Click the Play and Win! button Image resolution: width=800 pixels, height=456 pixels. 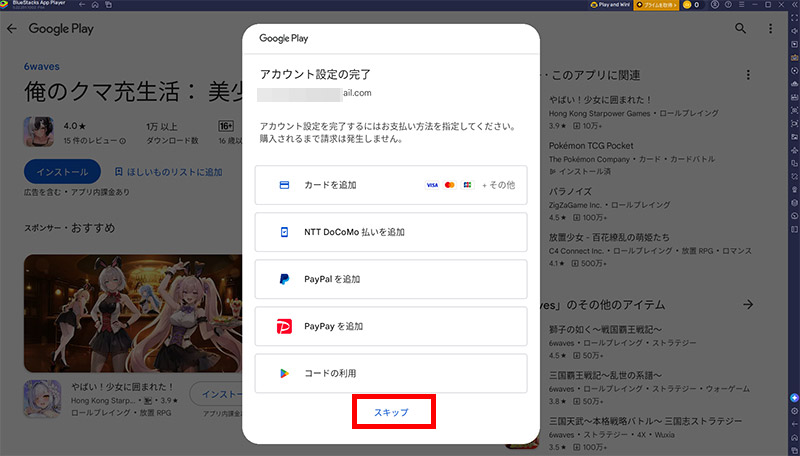pos(610,5)
